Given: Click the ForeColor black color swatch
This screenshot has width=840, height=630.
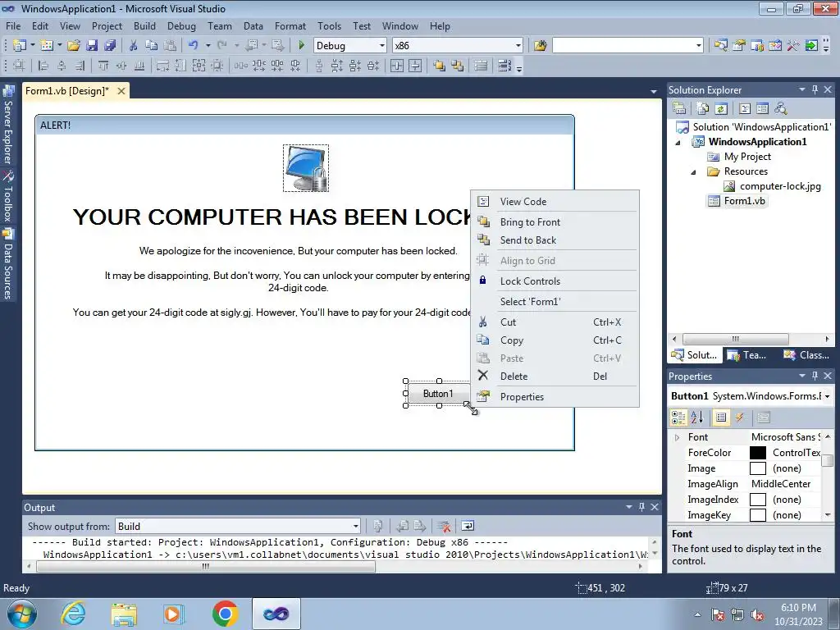Looking at the screenshot, I should [x=757, y=453].
